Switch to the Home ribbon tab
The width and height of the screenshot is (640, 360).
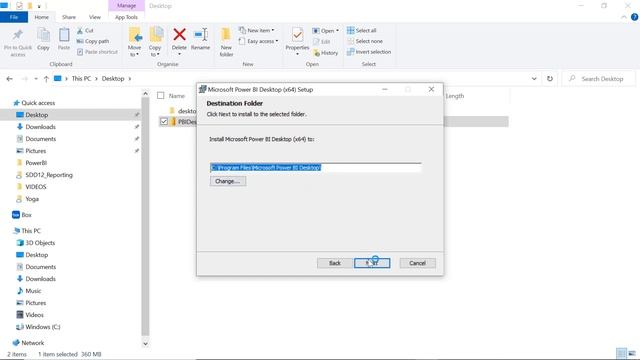41,17
